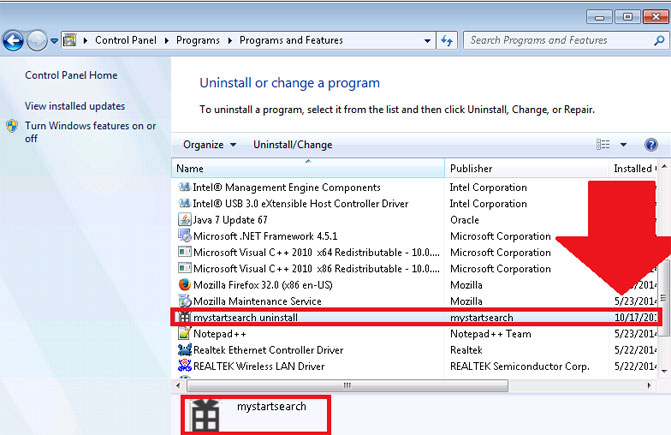Open the address bar history dropdown

[x=428, y=41]
